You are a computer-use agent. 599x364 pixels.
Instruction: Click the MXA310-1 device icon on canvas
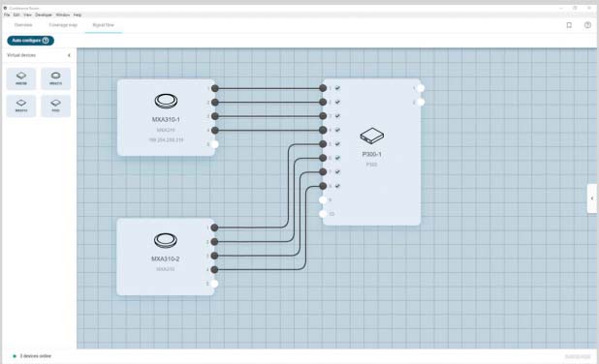166,101
